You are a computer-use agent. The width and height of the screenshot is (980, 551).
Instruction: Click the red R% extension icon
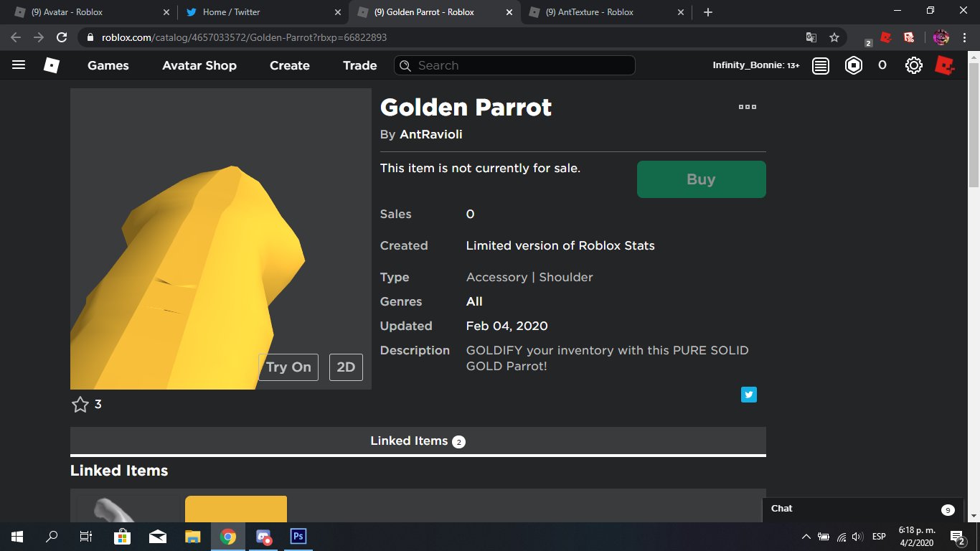[909, 37]
